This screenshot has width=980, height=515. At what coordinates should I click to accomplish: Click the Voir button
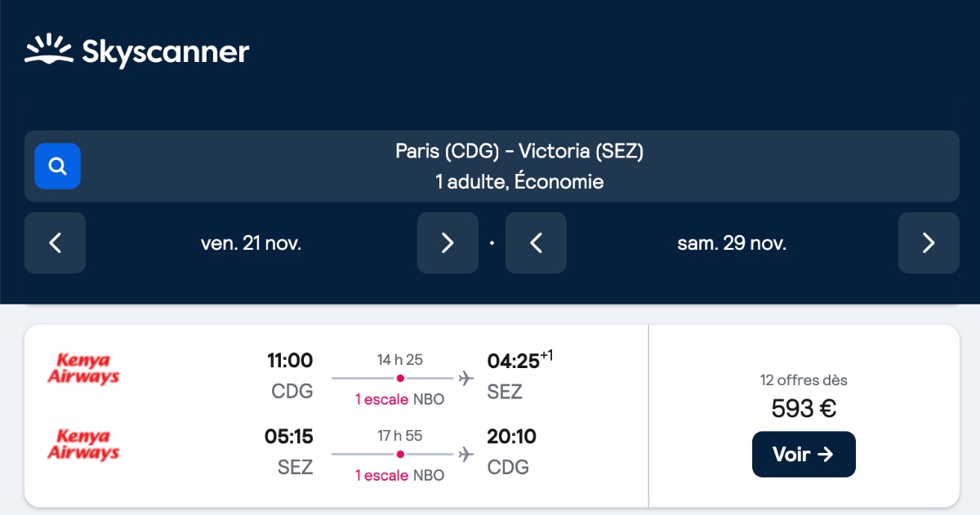(803, 455)
